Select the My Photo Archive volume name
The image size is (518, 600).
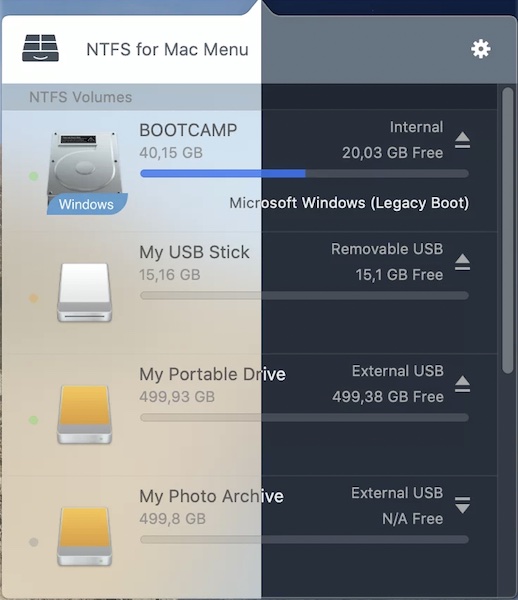coord(211,496)
